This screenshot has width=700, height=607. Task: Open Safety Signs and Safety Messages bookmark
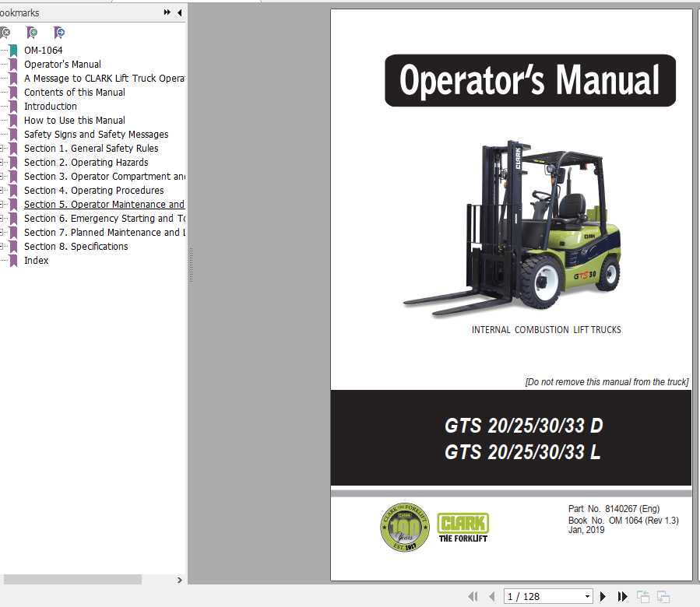(96, 135)
